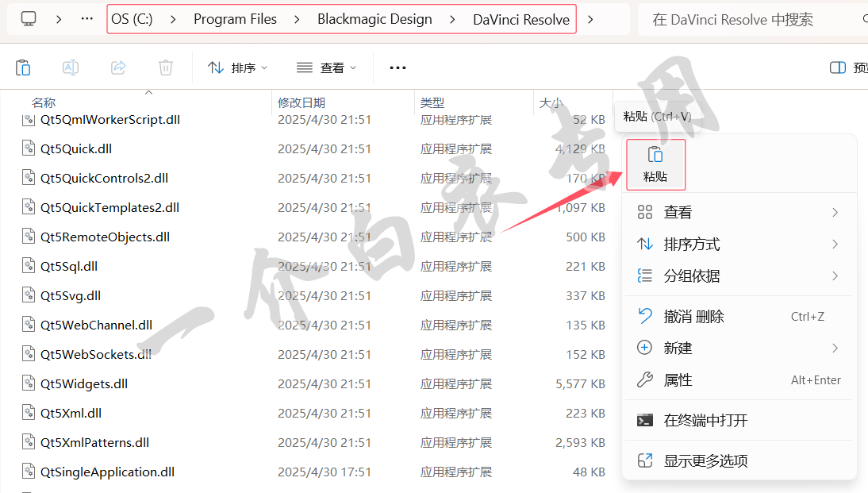Select the Qt5Quick.dll file

pyautogui.click(x=76, y=149)
